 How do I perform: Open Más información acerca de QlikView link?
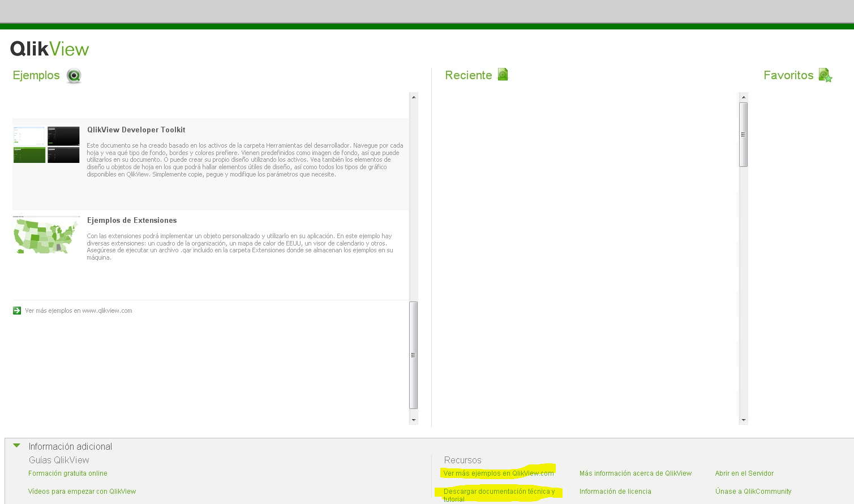[x=636, y=473]
